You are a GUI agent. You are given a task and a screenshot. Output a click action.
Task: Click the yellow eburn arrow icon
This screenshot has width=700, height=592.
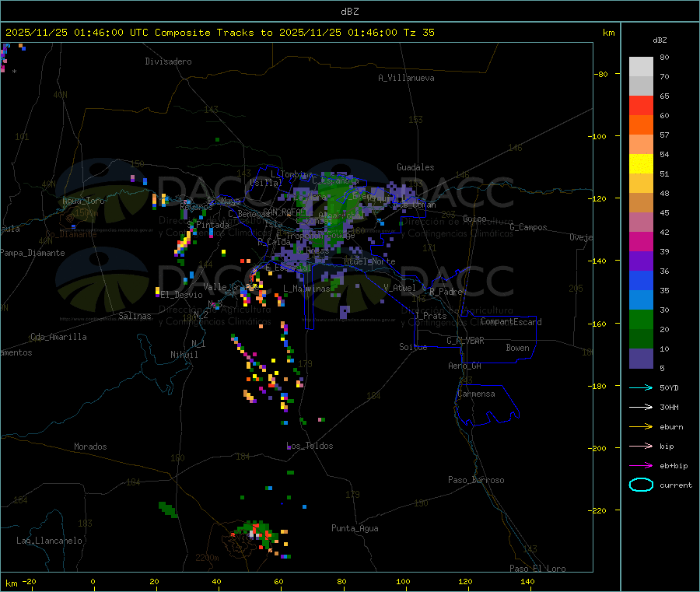[x=641, y=426]
